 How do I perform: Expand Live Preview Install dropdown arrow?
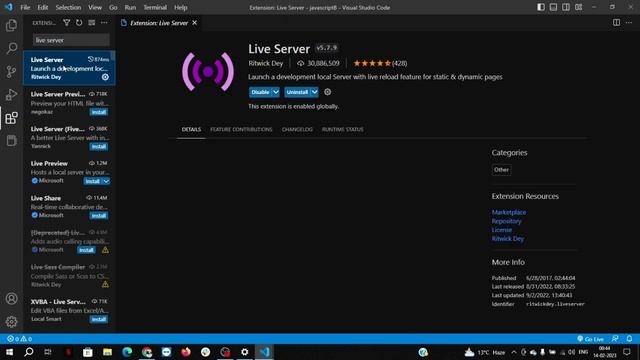pyautogui.click(x=106, y=181)
